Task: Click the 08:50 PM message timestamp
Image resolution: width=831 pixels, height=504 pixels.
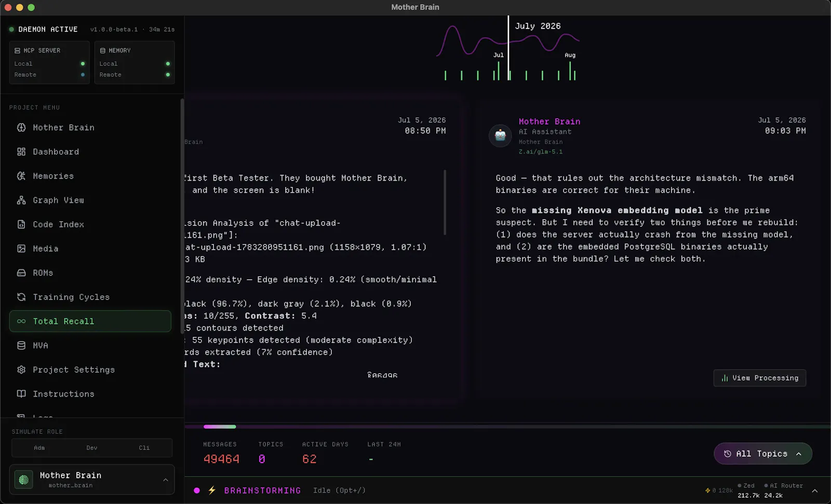Action: point(425,131)
